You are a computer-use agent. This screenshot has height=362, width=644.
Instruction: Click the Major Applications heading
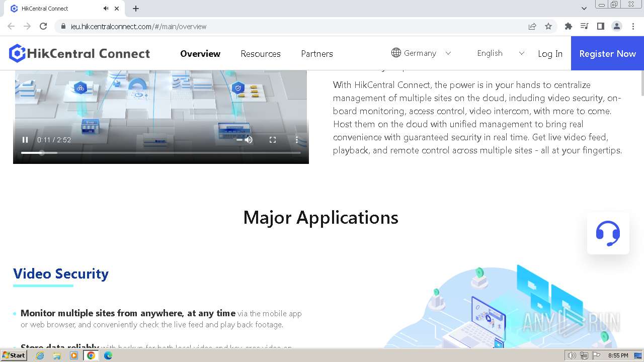pyautogui.click(x=321, y=218)
